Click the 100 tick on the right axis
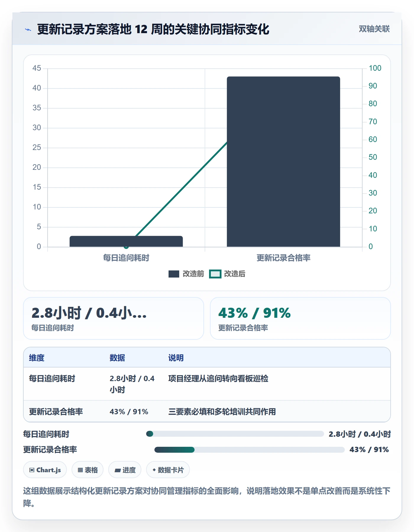The image size is (414, 532). (x=375, y=68)
